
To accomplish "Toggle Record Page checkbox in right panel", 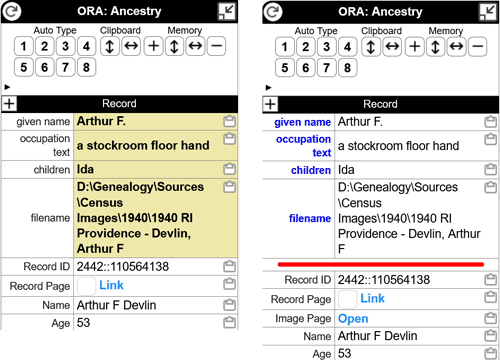I will pyautogui.click(x=347, y=299).
